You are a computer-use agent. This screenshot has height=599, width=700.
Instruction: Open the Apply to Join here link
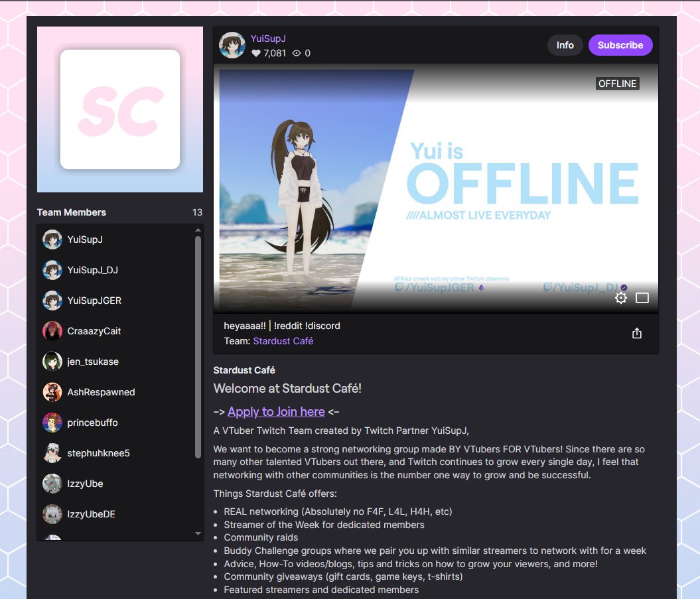(x=276, y=411)
